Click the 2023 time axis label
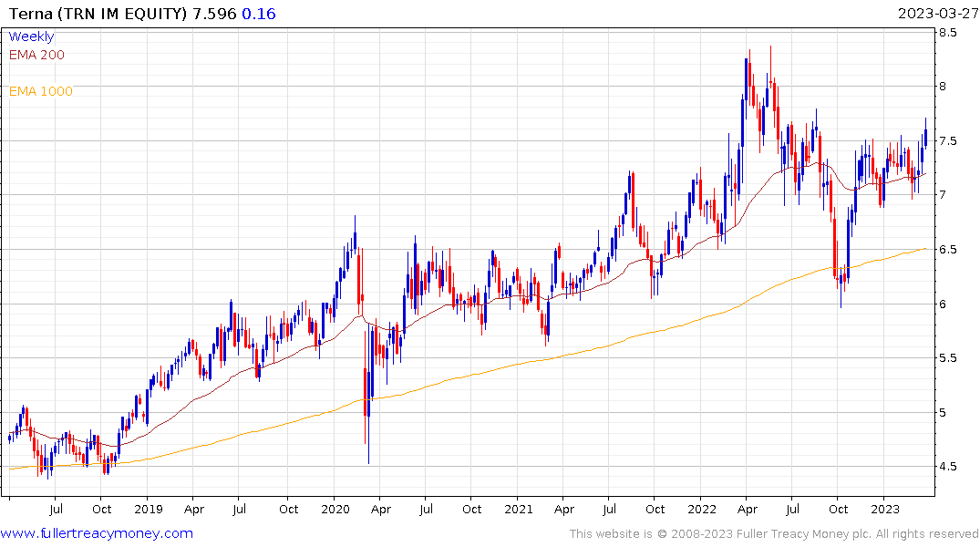 885,510
